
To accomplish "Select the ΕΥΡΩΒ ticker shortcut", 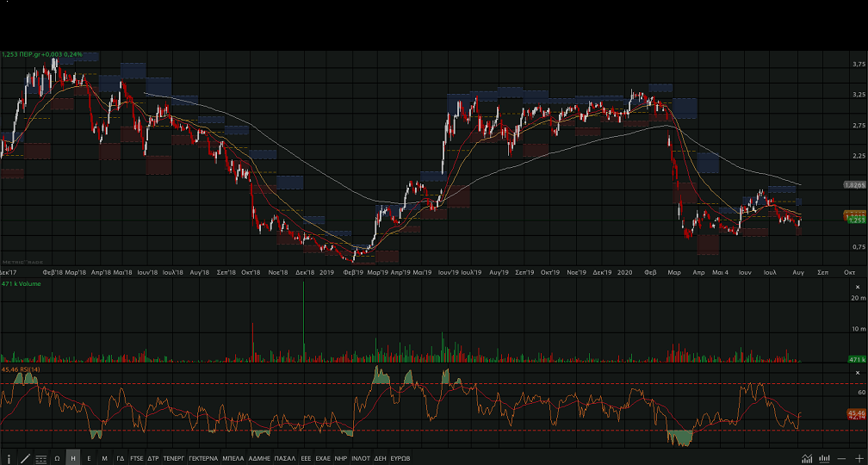I will tap(400, 458).
